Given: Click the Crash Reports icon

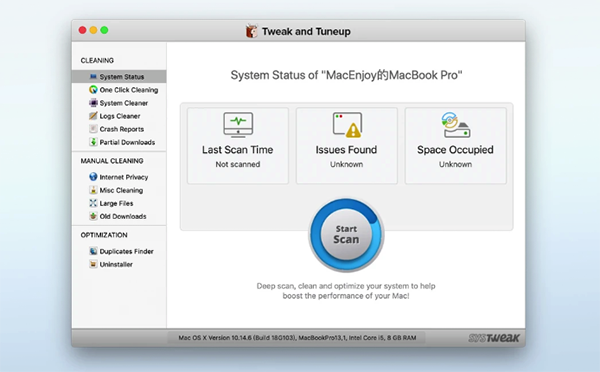Looking at the screenshot, I should 93,129.
